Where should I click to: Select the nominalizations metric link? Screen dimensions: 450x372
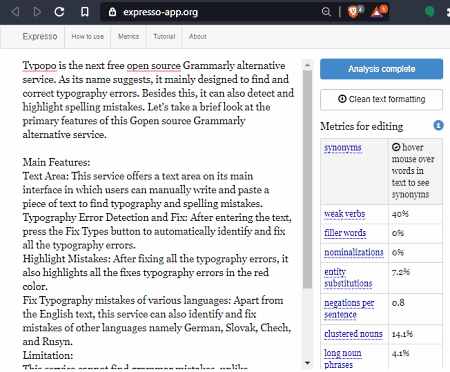354,252
